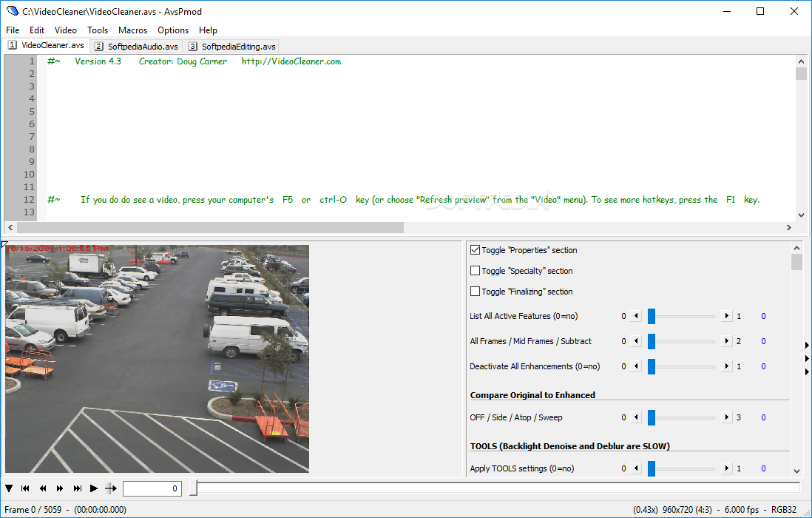Enable Toggle "Finalizing" section checkbox
Viewport: 812px width, 518px height.
tap(475, 291)
